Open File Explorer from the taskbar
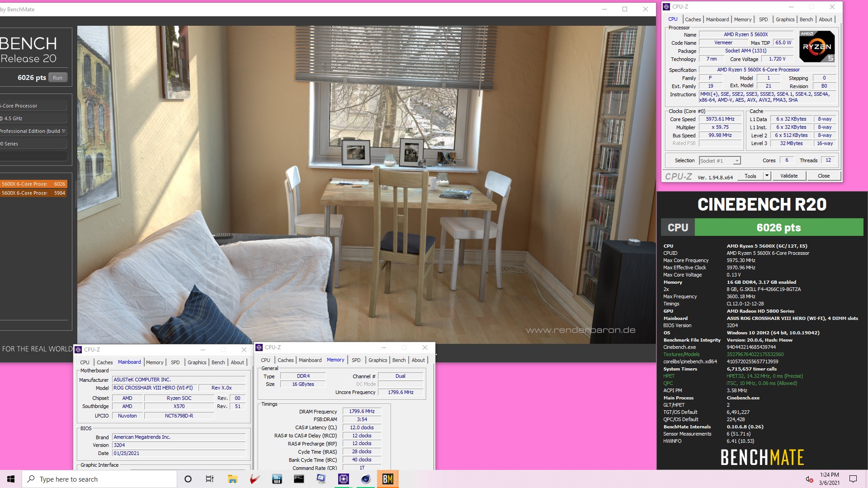Image resolution: width=868 pixels, height=488 pixels. [232, 479]
